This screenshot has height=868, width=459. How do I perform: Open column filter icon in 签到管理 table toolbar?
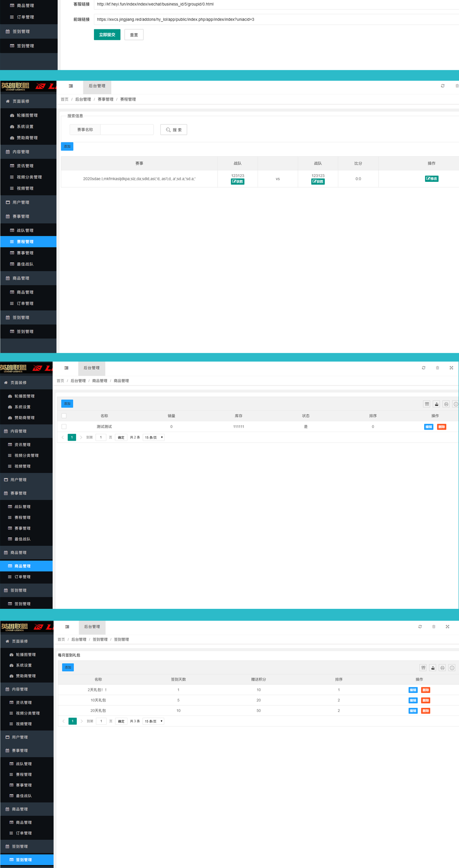pyautogui.click(x=423, y=668)
